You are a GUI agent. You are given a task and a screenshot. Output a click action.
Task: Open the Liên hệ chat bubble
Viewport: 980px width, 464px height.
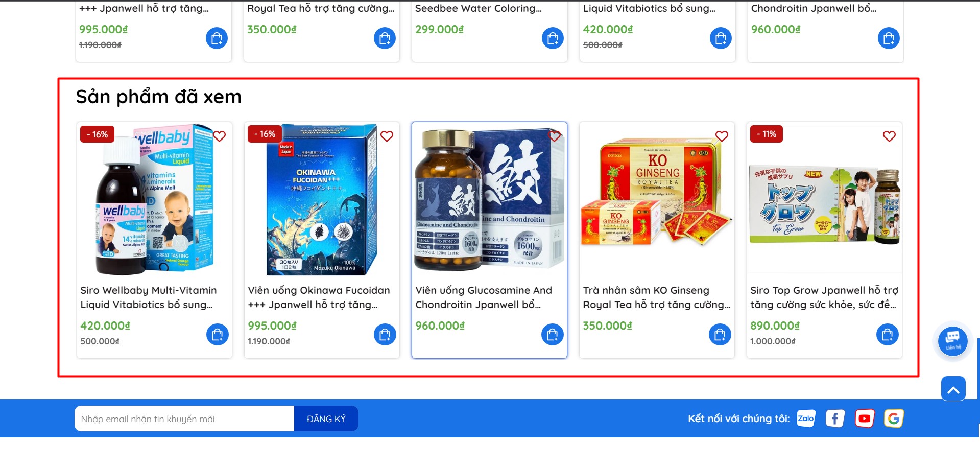(x=953, y=341)
